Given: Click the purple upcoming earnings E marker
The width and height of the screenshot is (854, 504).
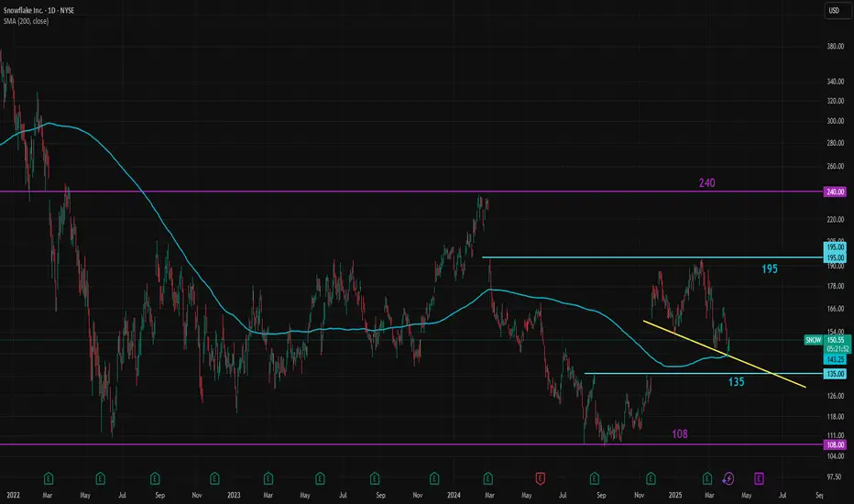Looking at the screenshot, I should (759, 478).
